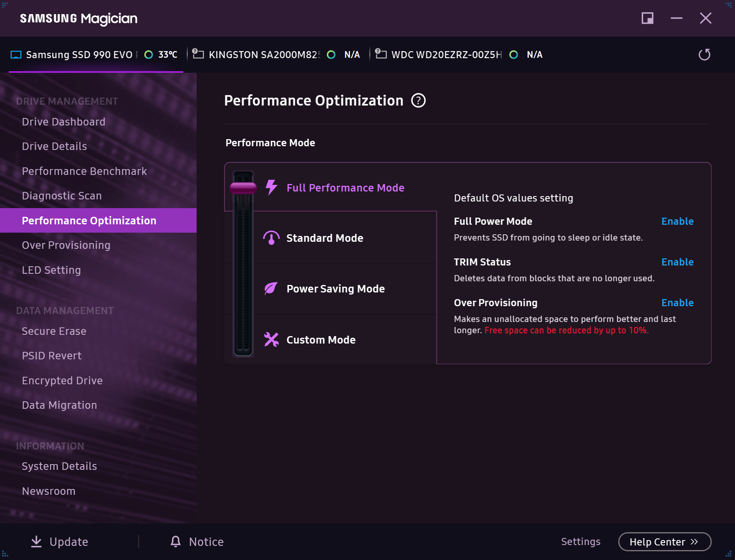This screenshot has height=560, width=735.
Task: Click the Custom Mode tools icon
Action: tap(271, 339)
